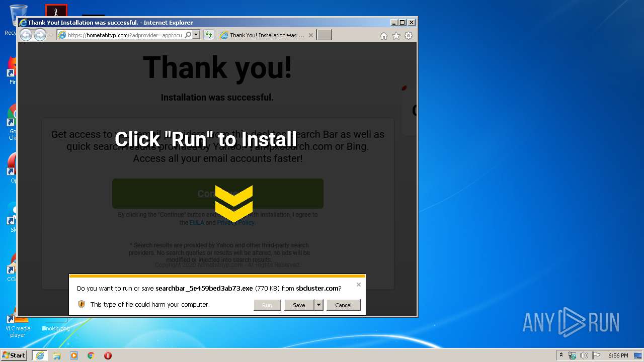Go back with Internet Explorer's Back arrow
This screenshot has width=644, height=362.
(x=26, y=35)
